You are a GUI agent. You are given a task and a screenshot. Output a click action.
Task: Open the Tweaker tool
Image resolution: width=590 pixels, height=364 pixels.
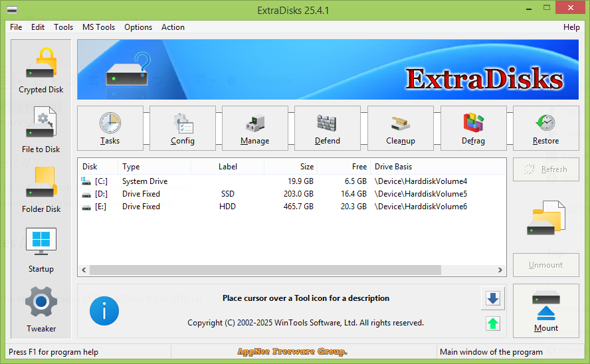click(41, 310)
